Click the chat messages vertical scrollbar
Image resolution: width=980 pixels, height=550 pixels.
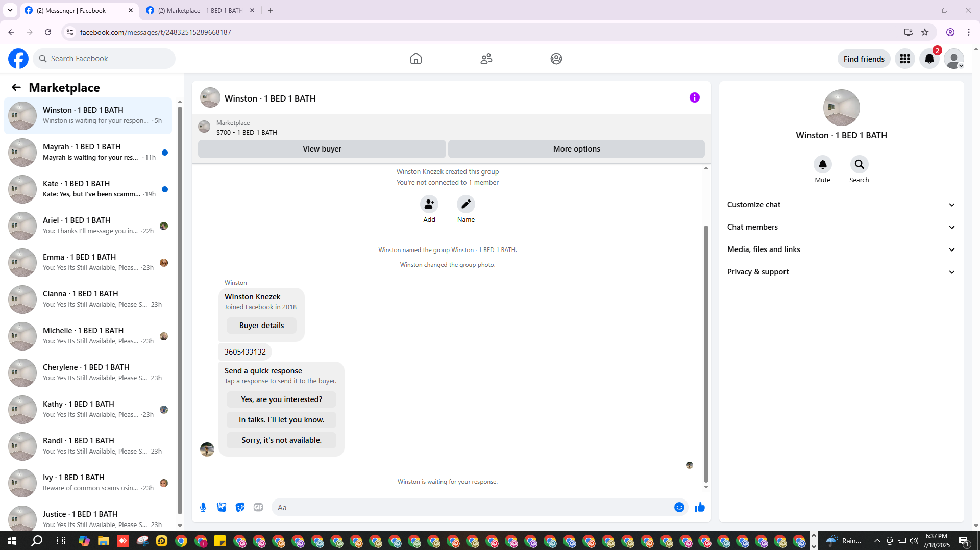706,354
